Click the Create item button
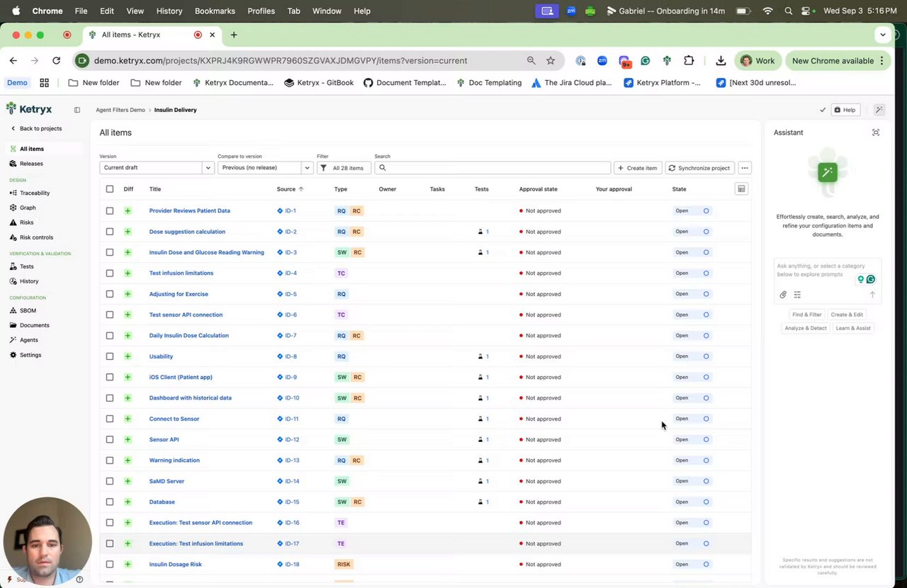907x588 pixels. click(x=638, y=168)
